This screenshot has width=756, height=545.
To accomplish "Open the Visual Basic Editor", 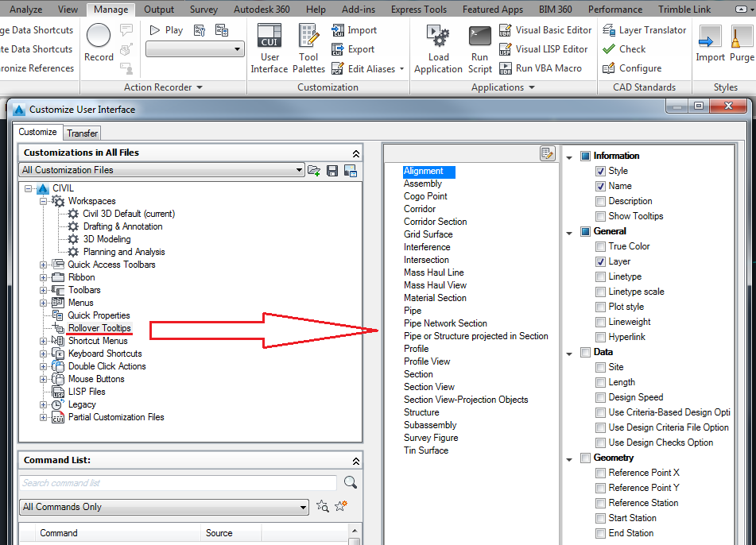I will [x=545, y=30].
